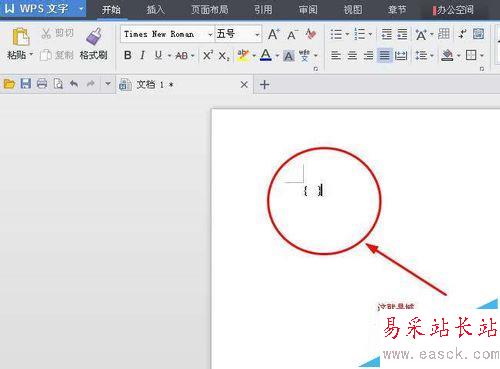Select the Format Painter brush
Screen dimensions: 500x369
coord(94,36)
